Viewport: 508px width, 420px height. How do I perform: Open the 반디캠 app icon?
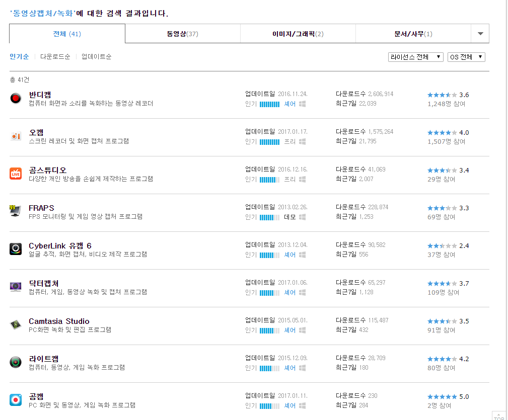[16, 98]
